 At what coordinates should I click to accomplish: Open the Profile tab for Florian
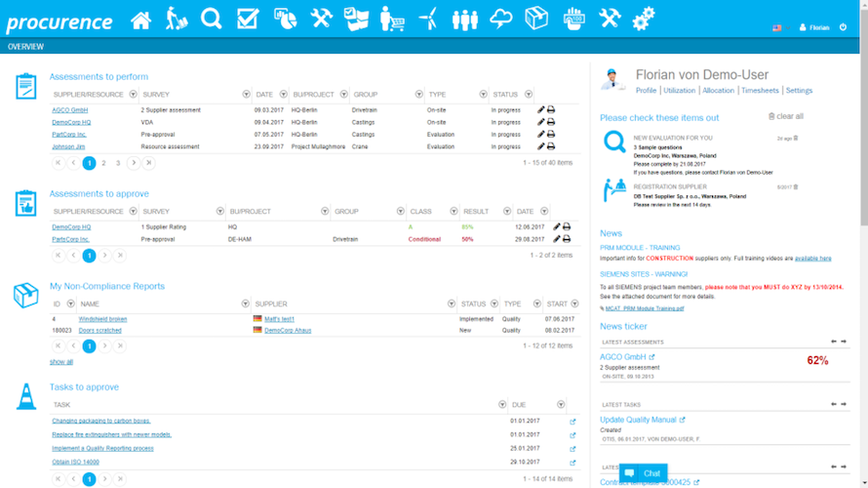646,91
